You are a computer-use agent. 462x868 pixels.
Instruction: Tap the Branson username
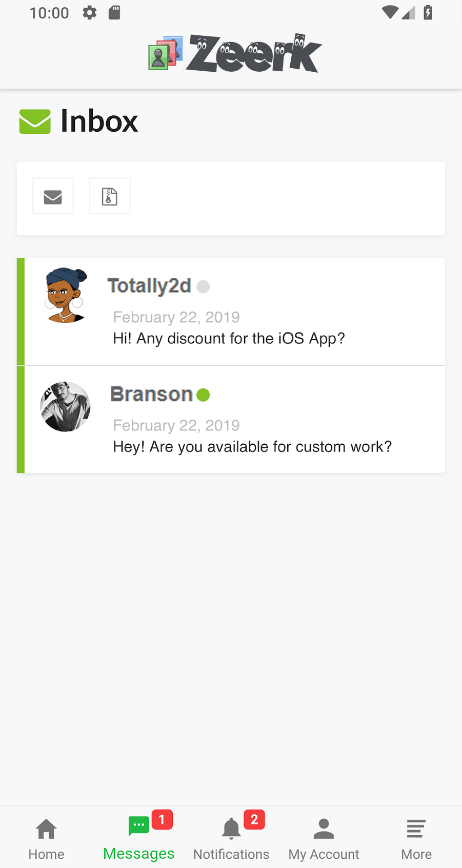point(152,394)
